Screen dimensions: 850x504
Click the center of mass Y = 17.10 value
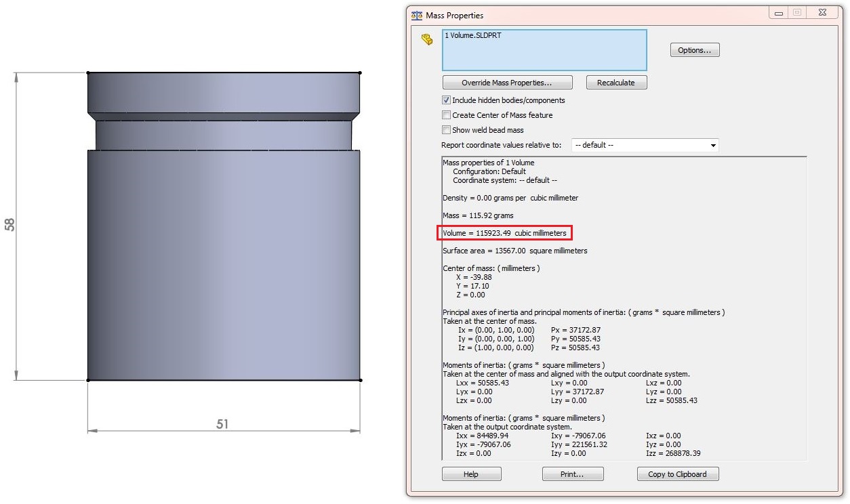(x=472, y=286)
